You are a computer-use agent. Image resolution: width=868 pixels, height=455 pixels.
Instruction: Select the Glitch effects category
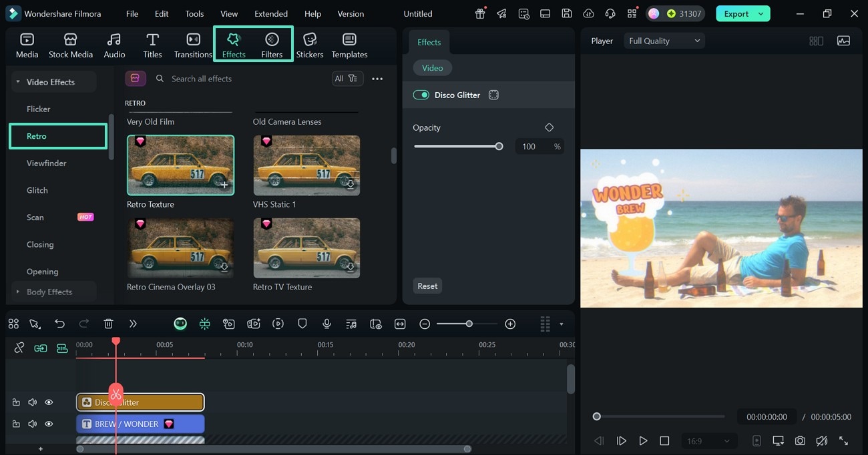pos(37,190)
